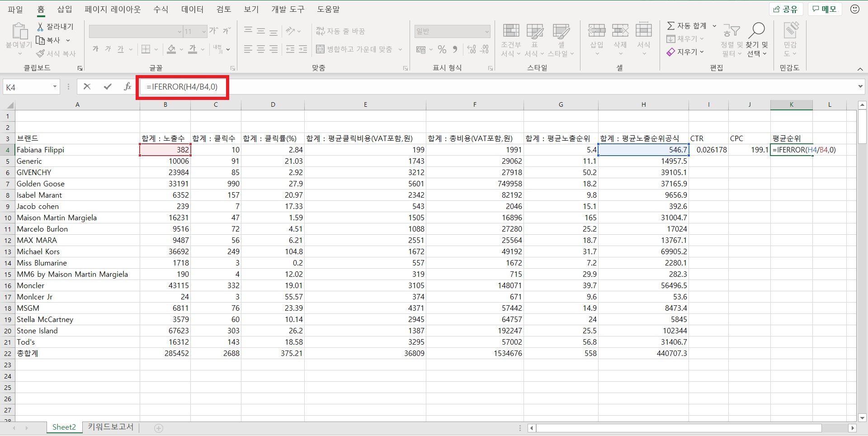Add a new sheet with plus button
Viewport: 868px width, 436px height.
pos(159,428)
